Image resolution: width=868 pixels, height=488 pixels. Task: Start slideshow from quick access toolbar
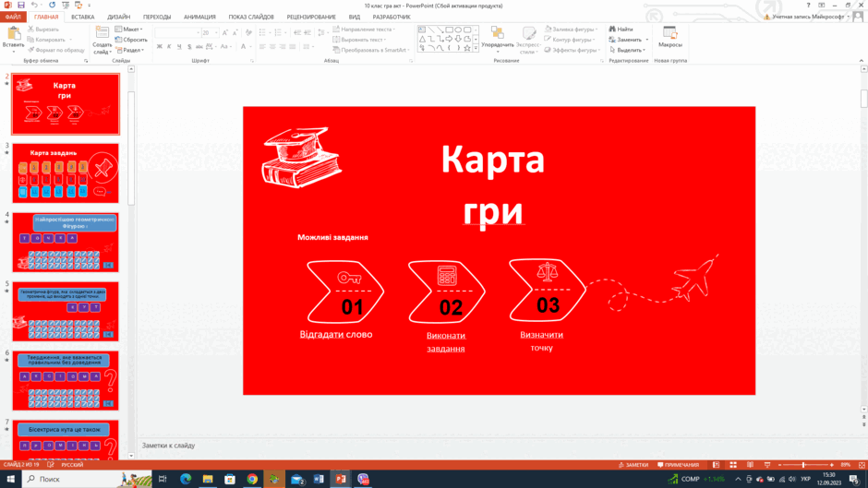66,5
